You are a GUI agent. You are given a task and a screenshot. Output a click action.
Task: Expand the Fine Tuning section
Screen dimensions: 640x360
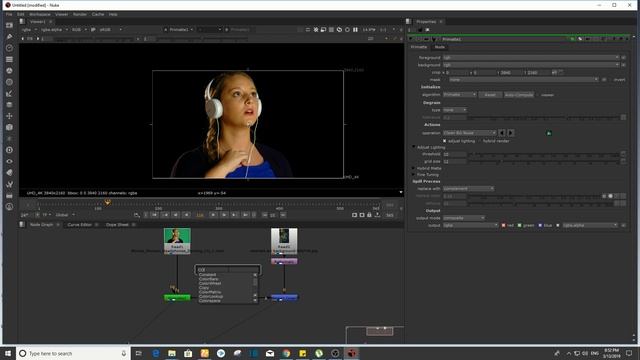413,175
